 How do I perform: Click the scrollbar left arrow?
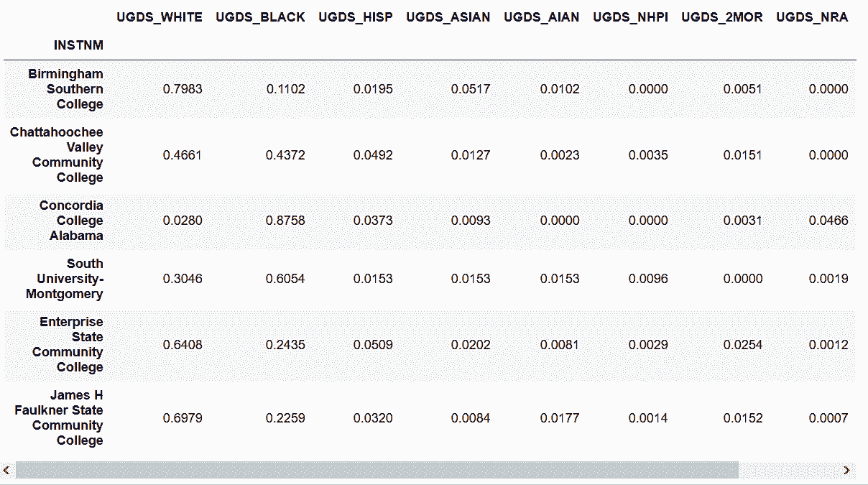point(6,471)
